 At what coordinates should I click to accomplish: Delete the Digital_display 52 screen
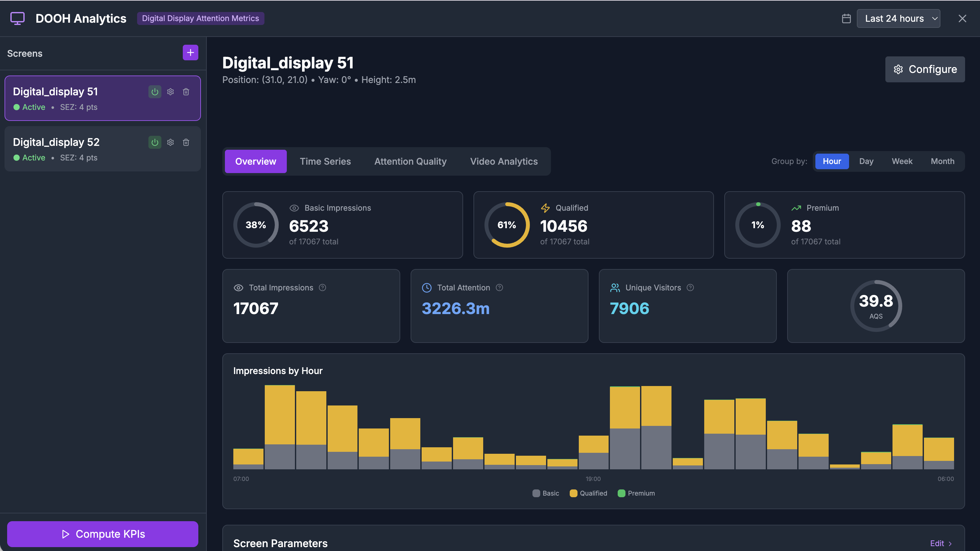(186, 142)
